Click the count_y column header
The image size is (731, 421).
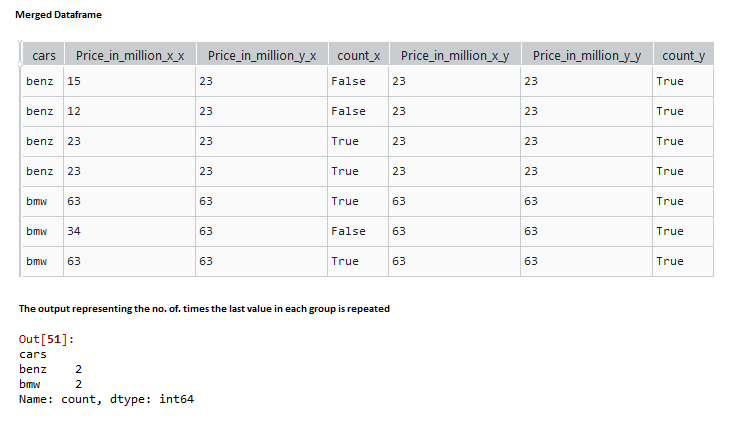[x=682, y=55]
